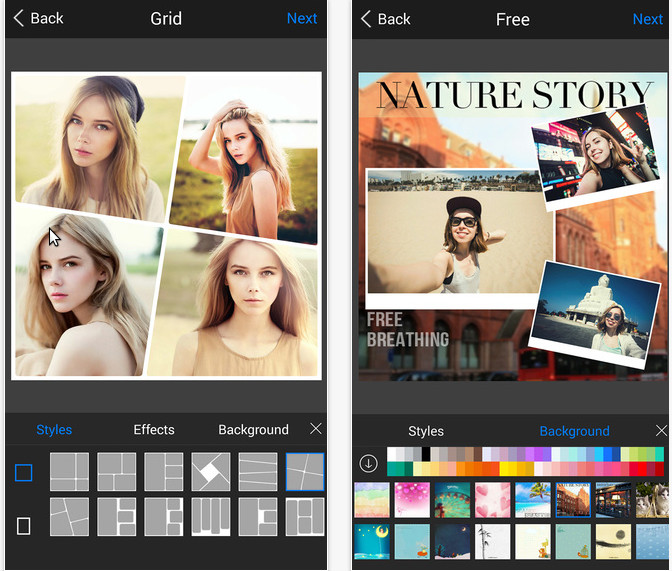Choose the highlighted tilted cross layout
The width and height of the screenshot is (672, 571).
[x=305, y=472]
